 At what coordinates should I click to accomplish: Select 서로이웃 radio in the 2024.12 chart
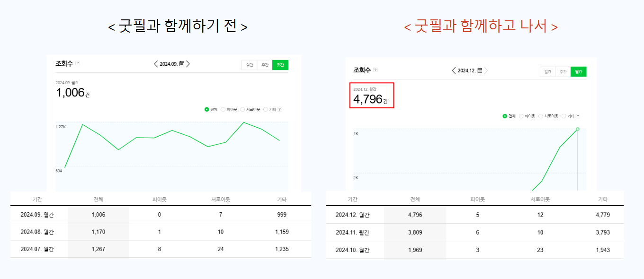point(540,116)
